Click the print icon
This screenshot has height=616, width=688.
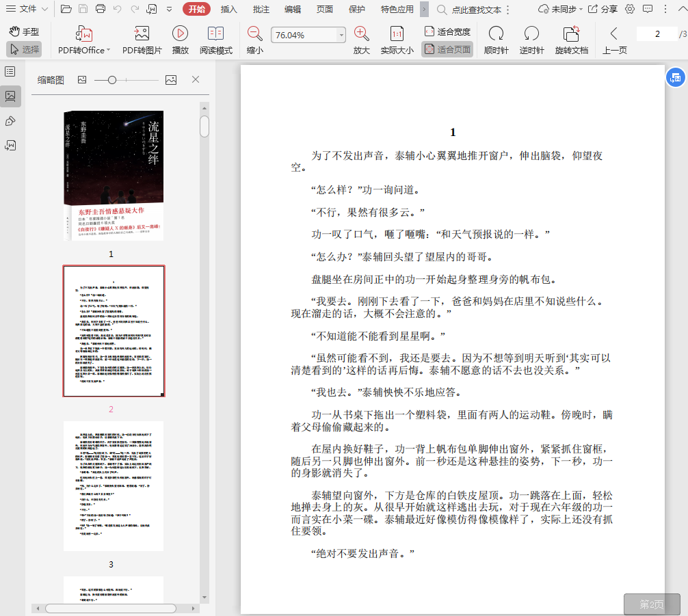[101, 9]
